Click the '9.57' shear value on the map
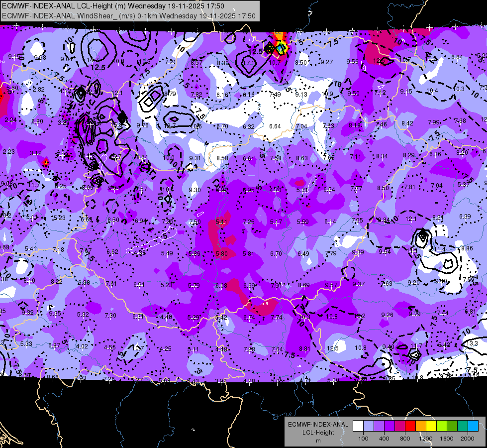Screen dimensions: 487x448 331,285
